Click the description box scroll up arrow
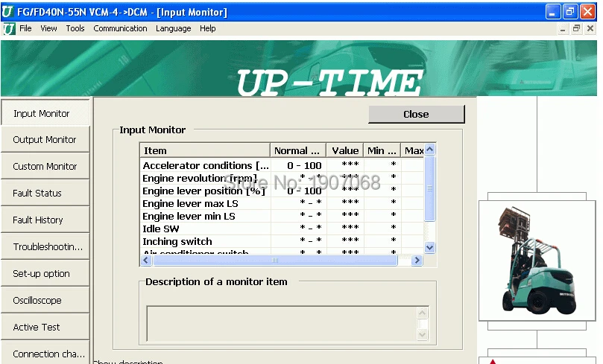Viewport: 603px width, 364px height. [x=423, y=313]
